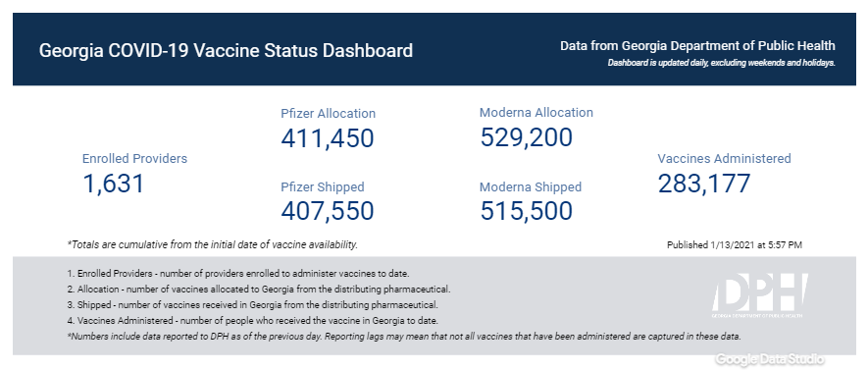The height and width of the screenshot is (370, 868).
Task: Click the Pfizer Shipped label
Action: [323, 187]
